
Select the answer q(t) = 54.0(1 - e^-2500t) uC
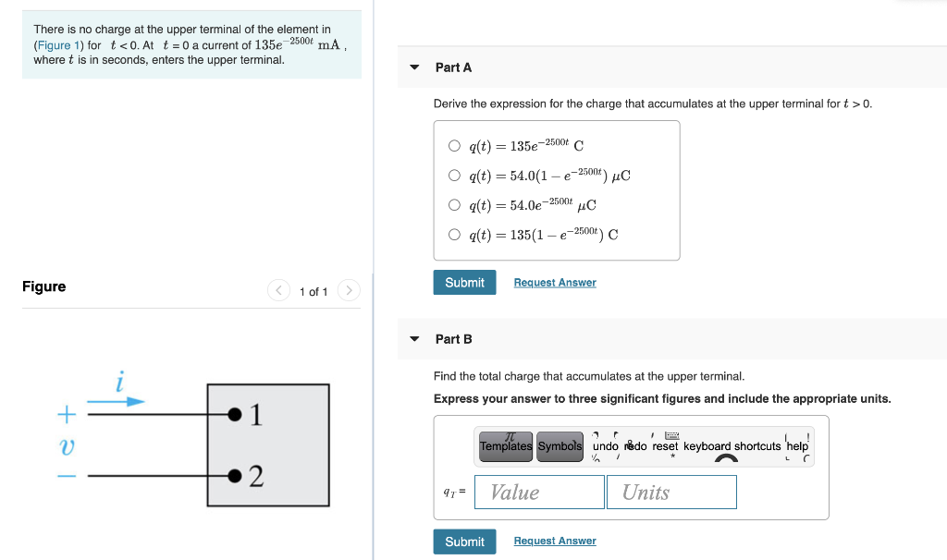point(454,174)
